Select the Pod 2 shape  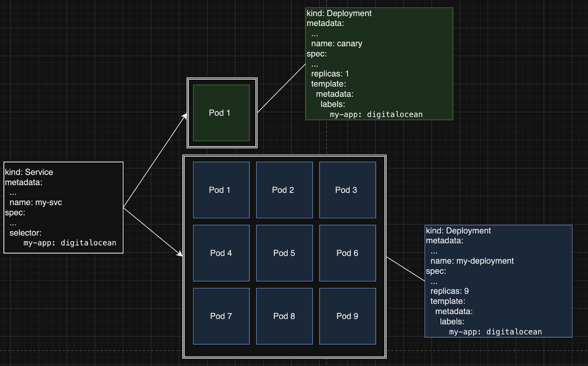[x=284, y=190]
